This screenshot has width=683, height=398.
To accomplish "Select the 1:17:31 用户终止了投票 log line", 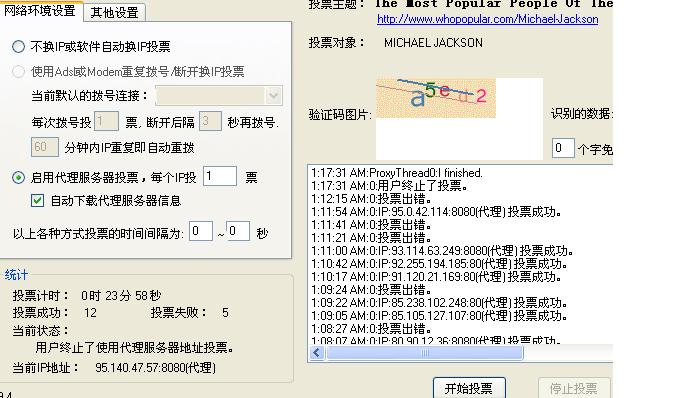I will 389,186.
